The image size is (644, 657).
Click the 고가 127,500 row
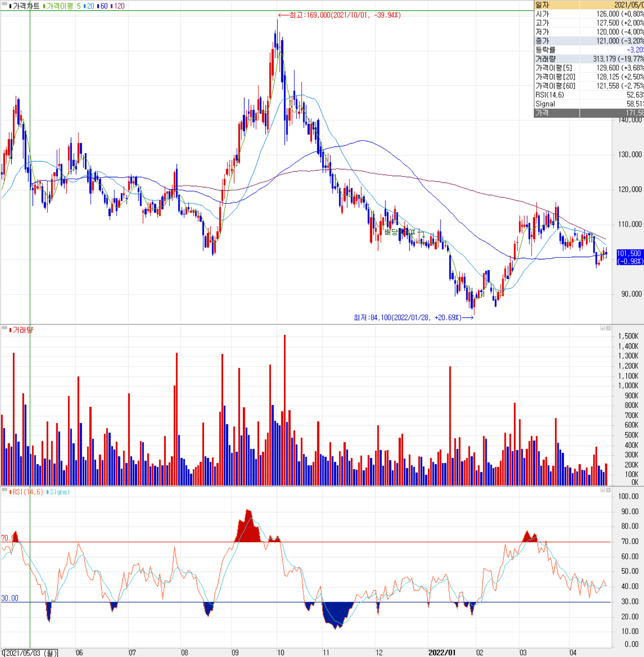point(589,23)
